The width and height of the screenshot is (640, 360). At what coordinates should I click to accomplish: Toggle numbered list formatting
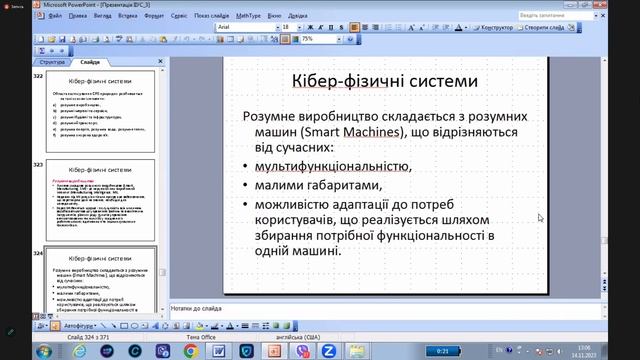pyautogui.click(x=388, y=27)
